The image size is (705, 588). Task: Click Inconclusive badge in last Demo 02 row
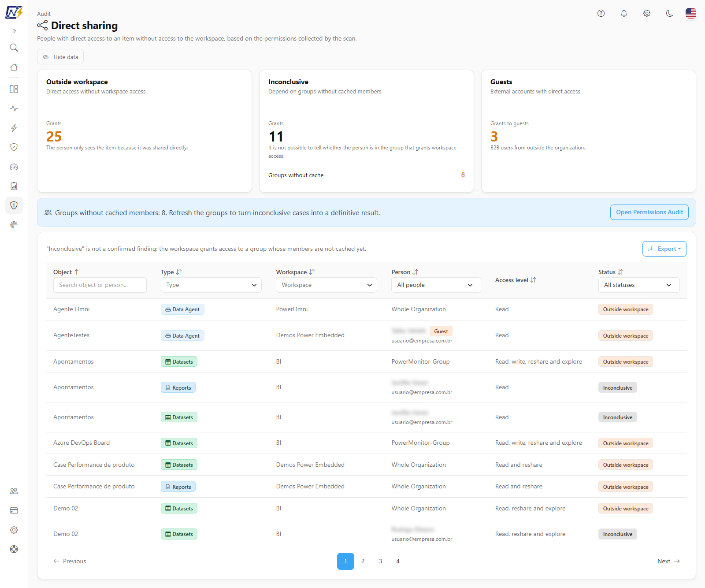[618, 534]
